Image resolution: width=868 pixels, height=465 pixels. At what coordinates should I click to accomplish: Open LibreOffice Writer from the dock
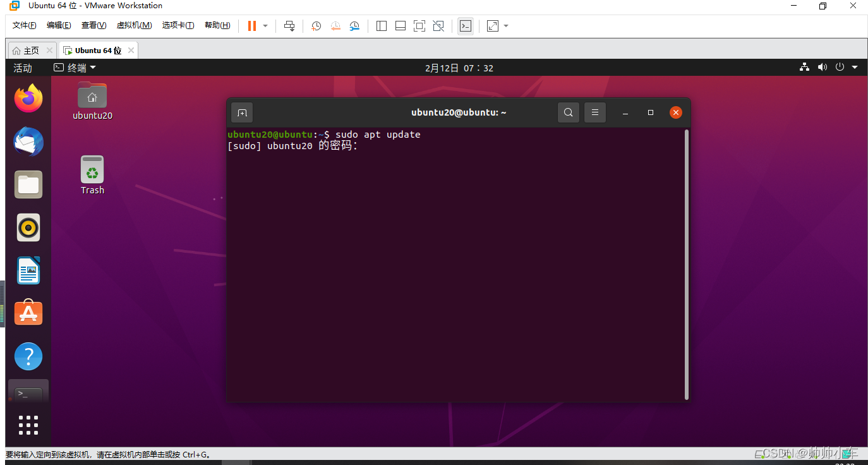28,270
